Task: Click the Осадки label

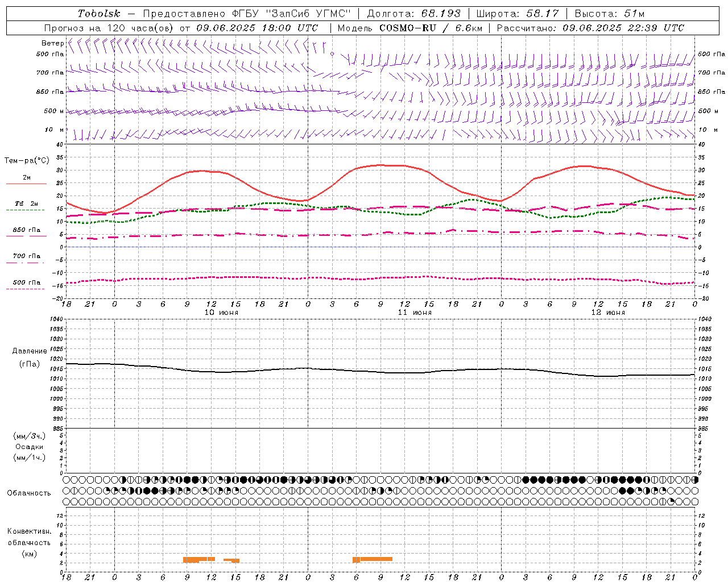Action: click(x=29, y=447)
